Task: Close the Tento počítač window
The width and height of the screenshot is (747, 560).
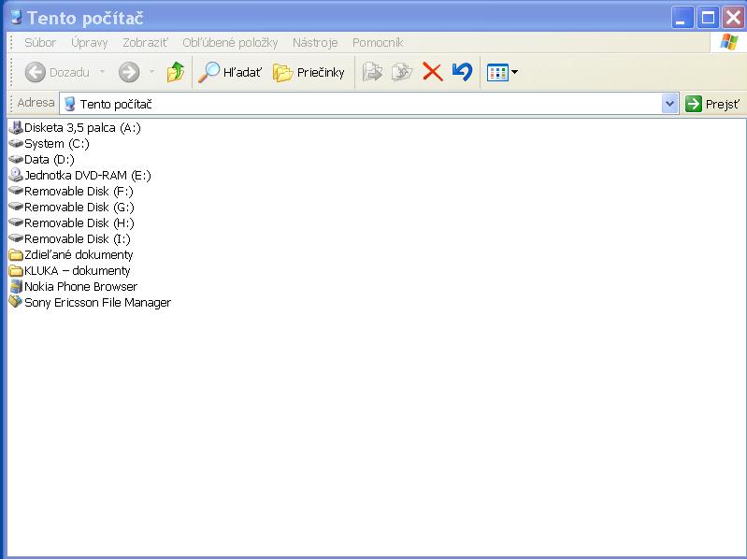Action: (734, 18)
